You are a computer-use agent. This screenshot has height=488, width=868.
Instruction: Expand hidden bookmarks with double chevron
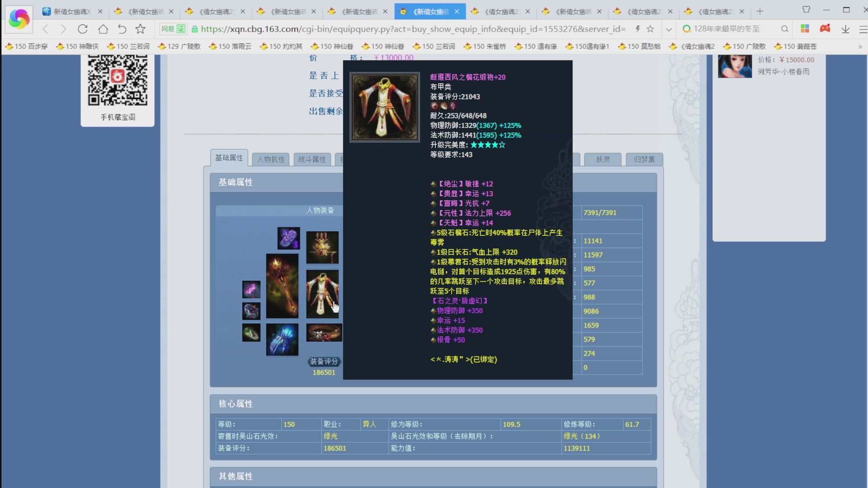860,47
